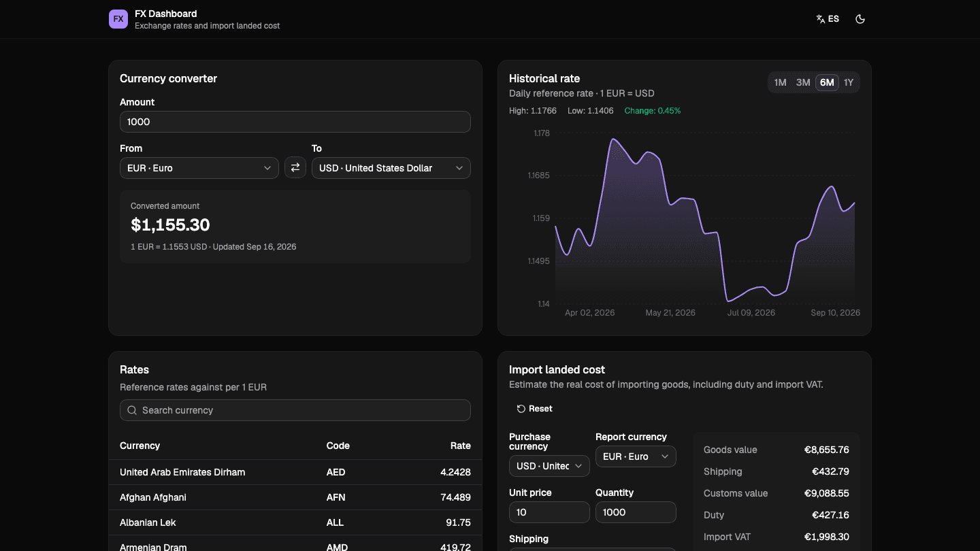This screenshot has width=980, height=551.
Task: Click the Afghan Afghani row
Action: tap(295, 497)
